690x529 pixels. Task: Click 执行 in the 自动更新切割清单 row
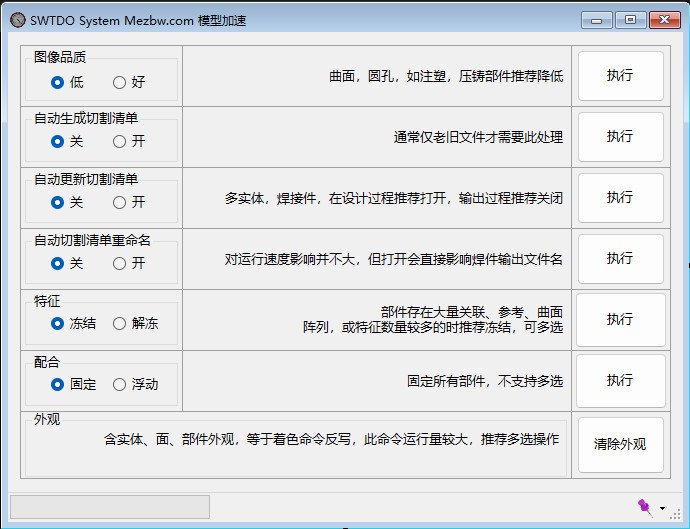[620, 198]
